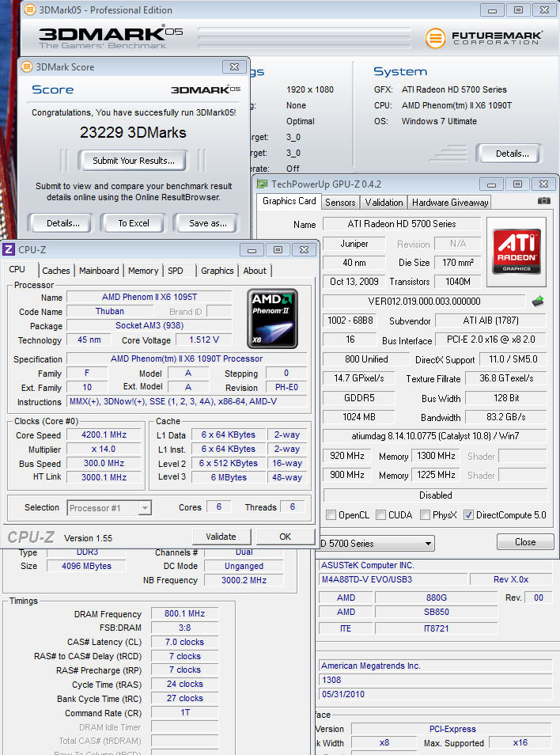Click the BIOS date 05/31/2010 field
The image size is (560, 755).
435,694
